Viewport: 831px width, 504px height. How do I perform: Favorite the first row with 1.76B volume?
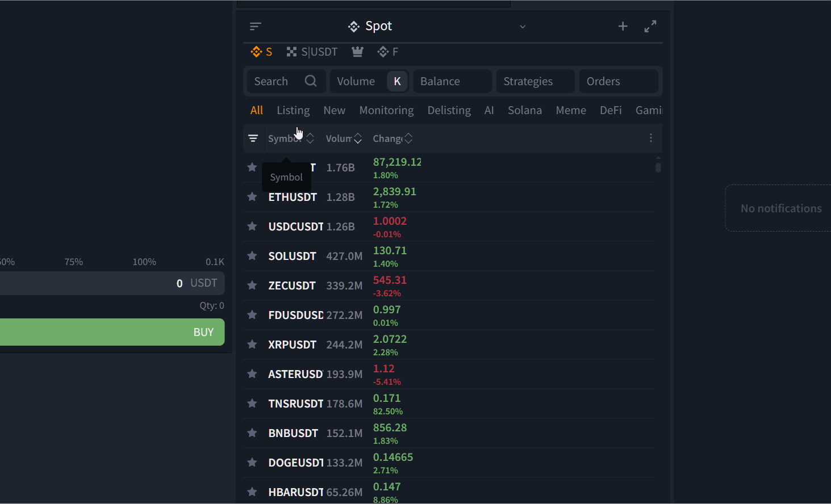[x=252, y=167]
